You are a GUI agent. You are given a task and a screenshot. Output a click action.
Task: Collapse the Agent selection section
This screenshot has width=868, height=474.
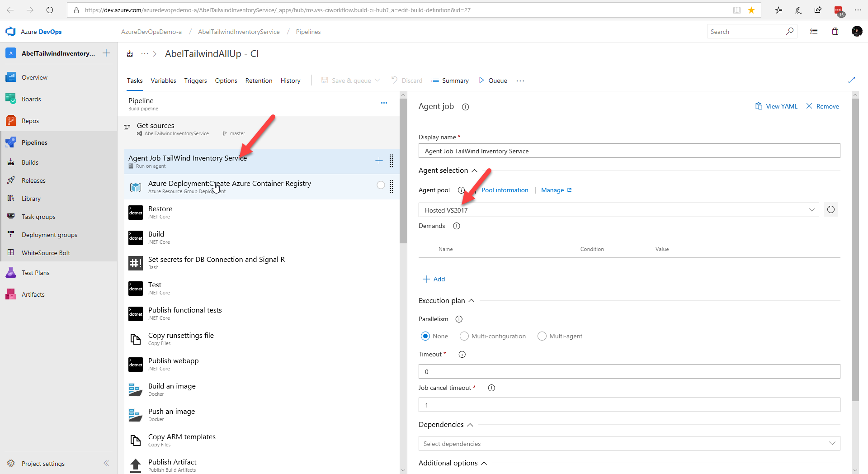(x=474, y=171)
